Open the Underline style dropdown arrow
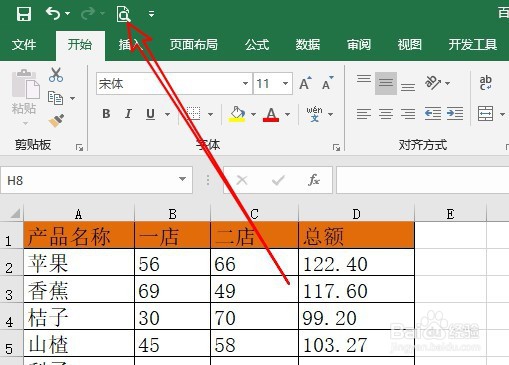Image resolution: width=509 pixels, height=365 pixels. click(x=167, y=114)
